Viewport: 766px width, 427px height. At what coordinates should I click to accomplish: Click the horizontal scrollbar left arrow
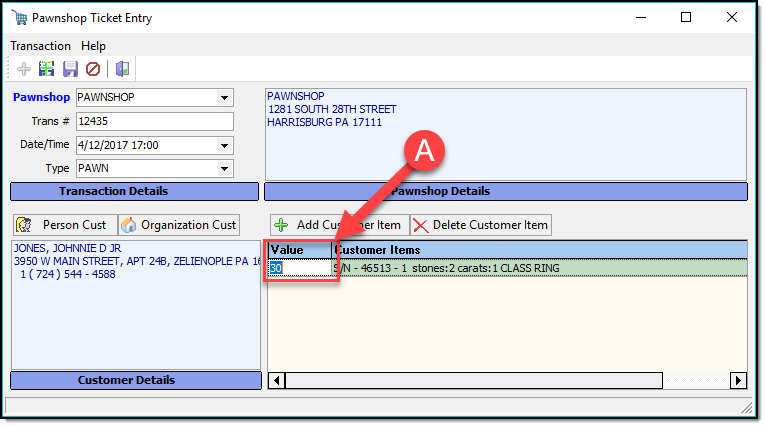[x=277, y=380]
